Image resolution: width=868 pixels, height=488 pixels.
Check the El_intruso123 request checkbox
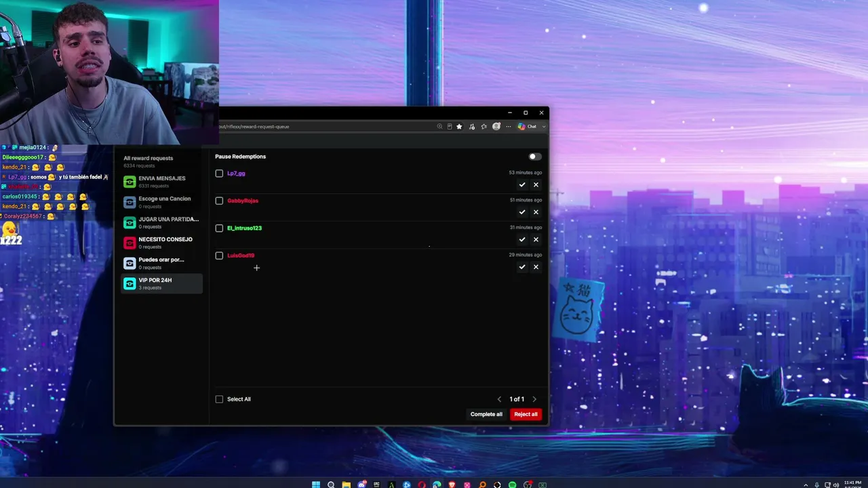219,228
